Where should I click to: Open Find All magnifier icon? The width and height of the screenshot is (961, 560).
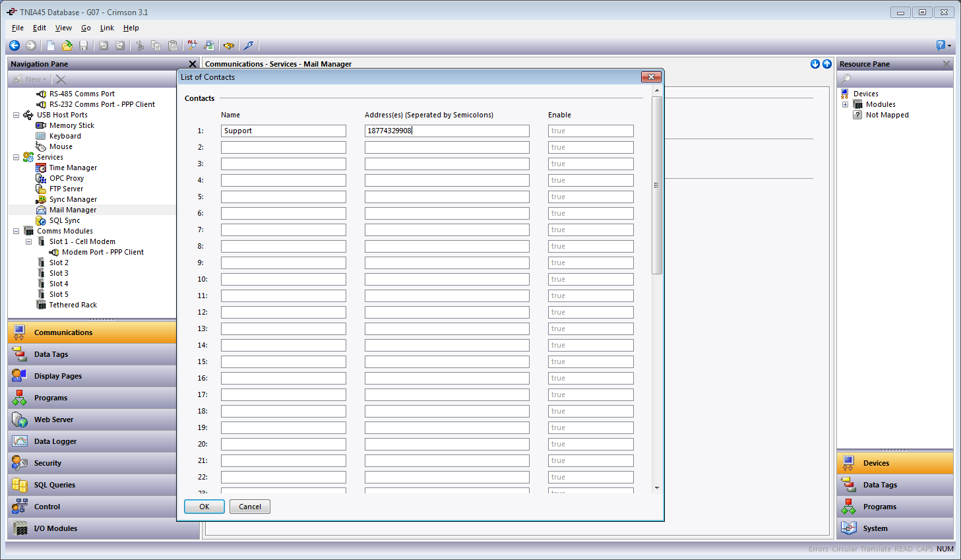[x=192, y=46]
